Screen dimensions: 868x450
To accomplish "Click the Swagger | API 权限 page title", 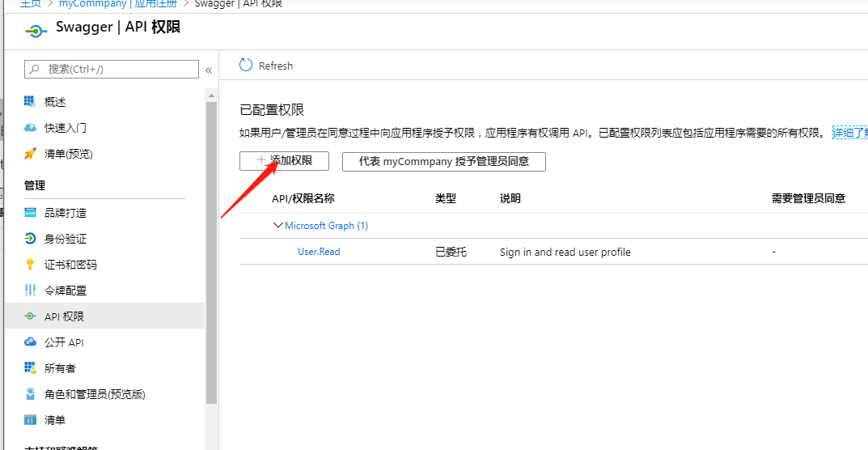I will click(x=118, y=28).
